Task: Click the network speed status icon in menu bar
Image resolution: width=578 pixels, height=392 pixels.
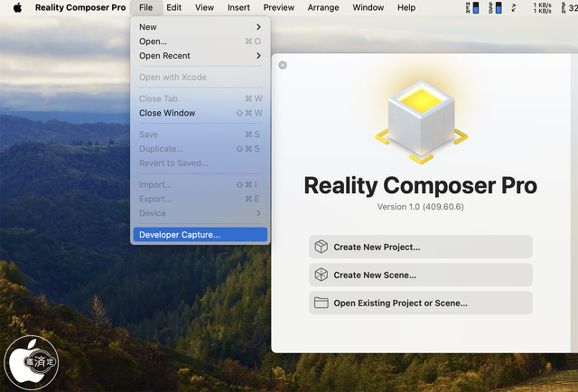Action: [542, 8]
